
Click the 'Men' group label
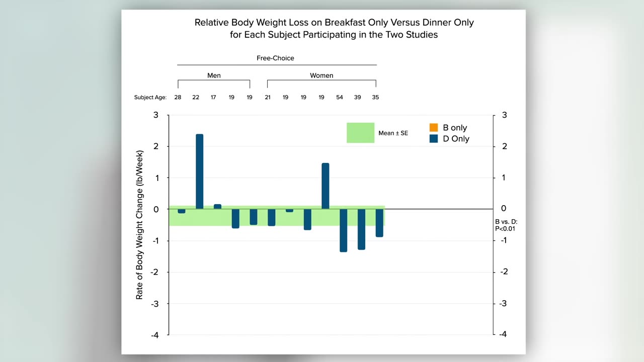[214, 75]
